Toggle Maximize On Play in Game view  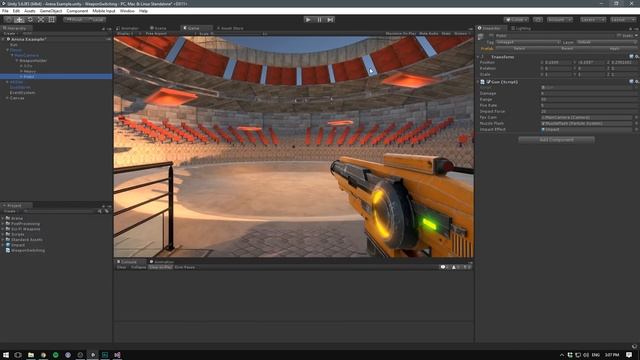point(401,33)
